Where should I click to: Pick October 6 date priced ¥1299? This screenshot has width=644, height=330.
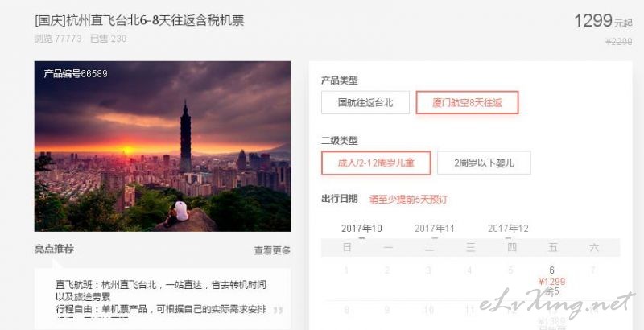tap(551, 282)
